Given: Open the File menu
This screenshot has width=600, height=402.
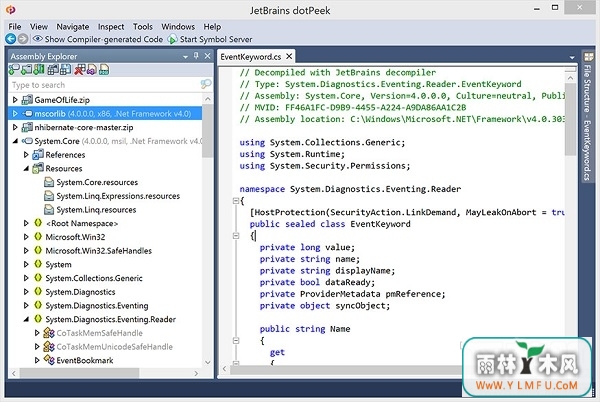Looking at the screenshot, I should [15, 26].
